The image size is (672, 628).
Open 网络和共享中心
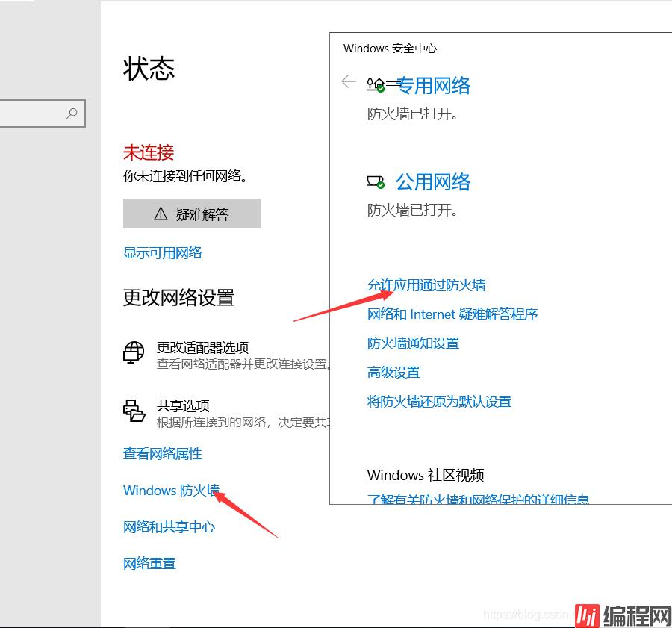coord(169,527)
